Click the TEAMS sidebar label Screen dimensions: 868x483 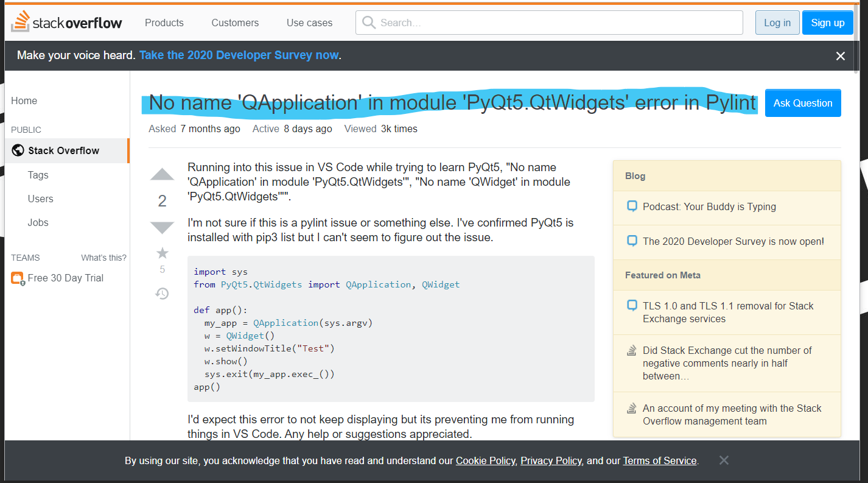pos(25,258)
